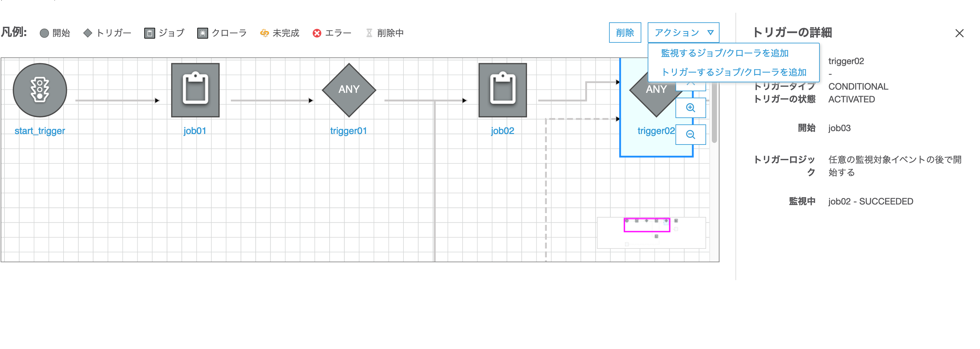
Task: Click the job02 label link
Action: click(x=502, y=131)
